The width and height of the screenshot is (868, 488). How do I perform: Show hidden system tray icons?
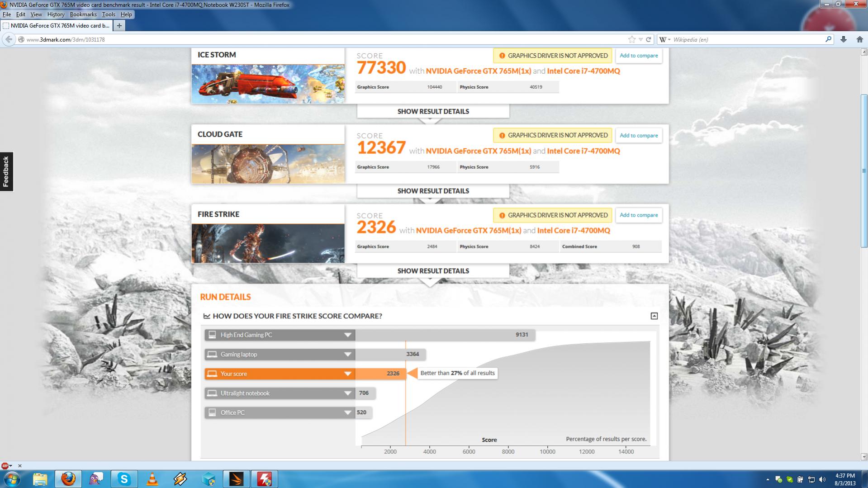[x=768, y=479]
